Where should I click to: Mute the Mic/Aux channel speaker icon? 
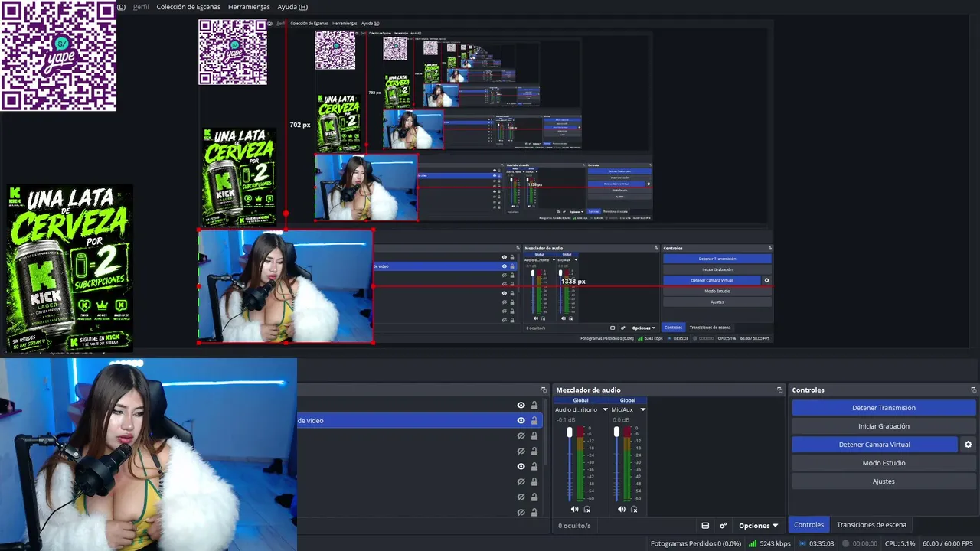(x=621, y=509)
